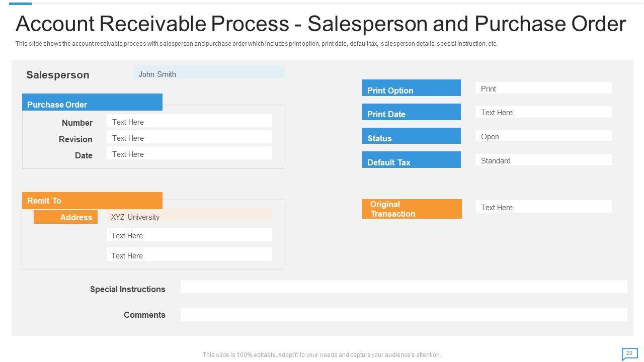644x362 pixels.
Task: Click the Default Tax blue label
Action: 411,160
